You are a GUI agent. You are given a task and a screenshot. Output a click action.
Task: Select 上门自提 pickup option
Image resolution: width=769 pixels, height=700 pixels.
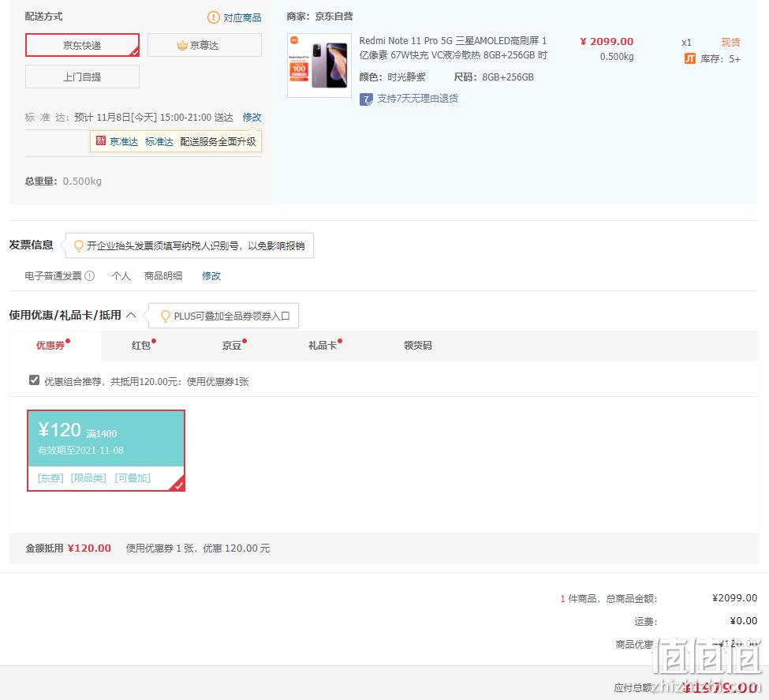click(x=82, y=77)
